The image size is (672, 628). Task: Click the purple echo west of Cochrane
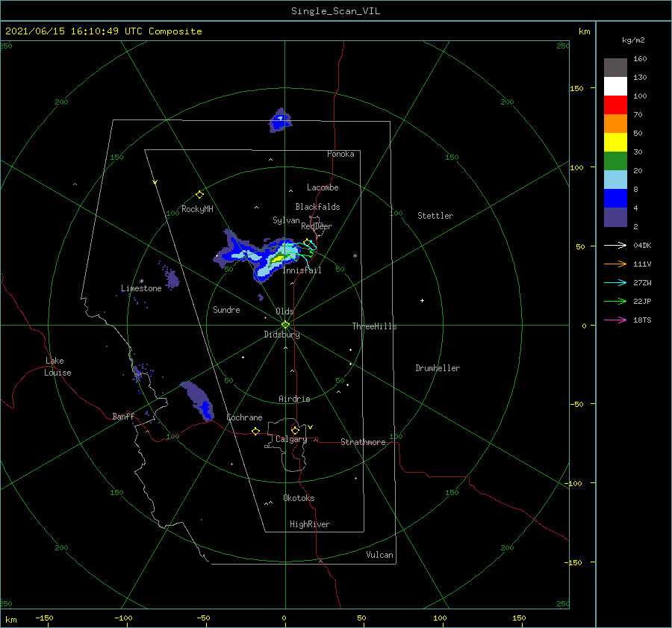198,401
